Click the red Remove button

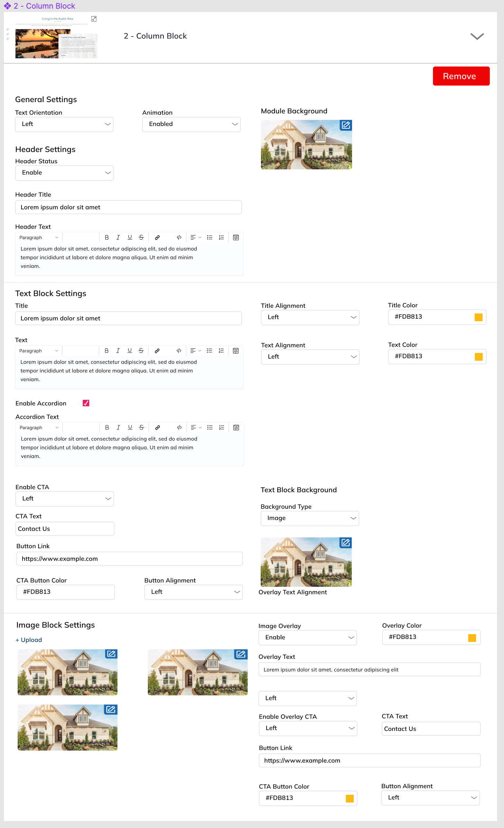click(461, 76)
